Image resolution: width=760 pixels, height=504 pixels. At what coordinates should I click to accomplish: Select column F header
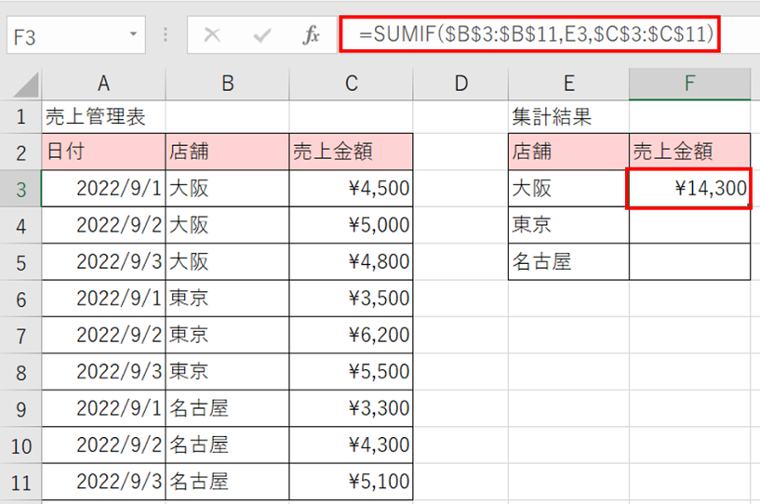click(690, 84)
